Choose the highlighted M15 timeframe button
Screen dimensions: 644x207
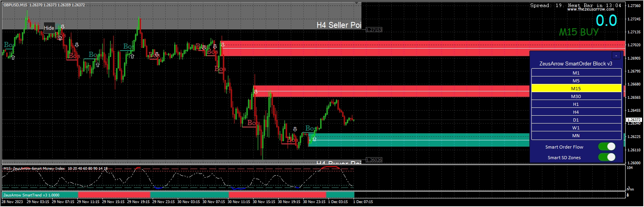coord(576,89)
